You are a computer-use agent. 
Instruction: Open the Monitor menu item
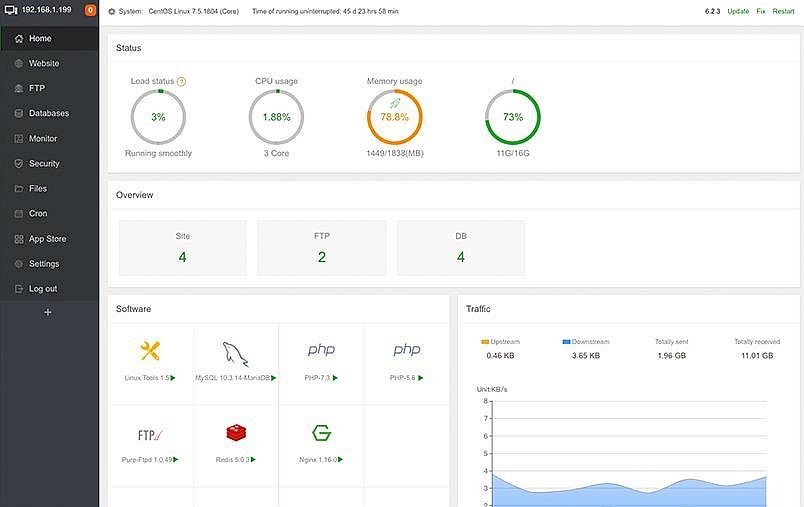tap(49, 138)
